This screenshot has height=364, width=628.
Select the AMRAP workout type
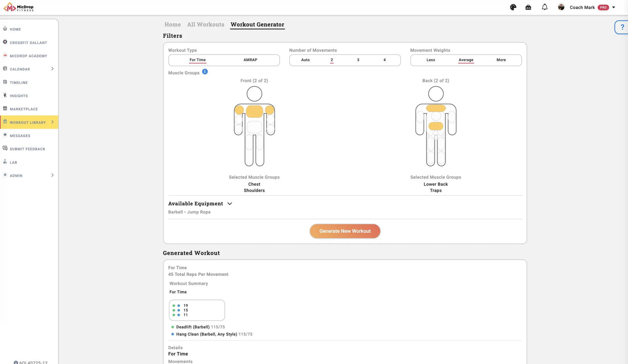pos(250,60)
